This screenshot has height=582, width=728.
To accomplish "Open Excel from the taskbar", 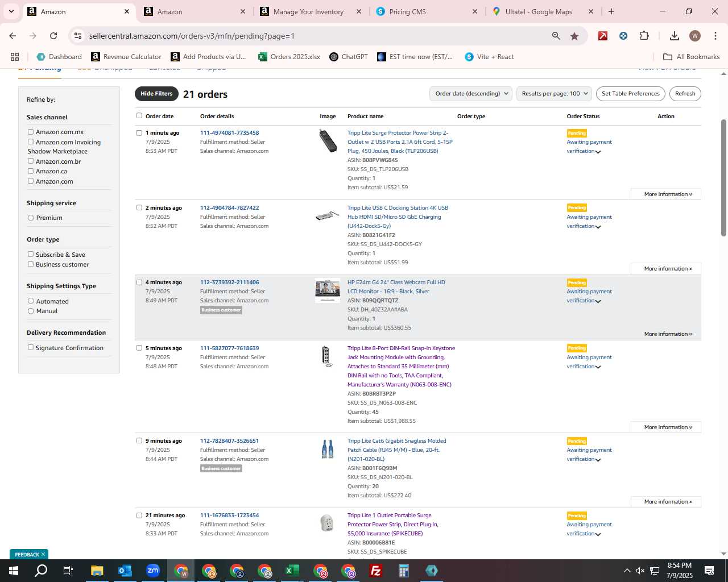I will 292,571.
